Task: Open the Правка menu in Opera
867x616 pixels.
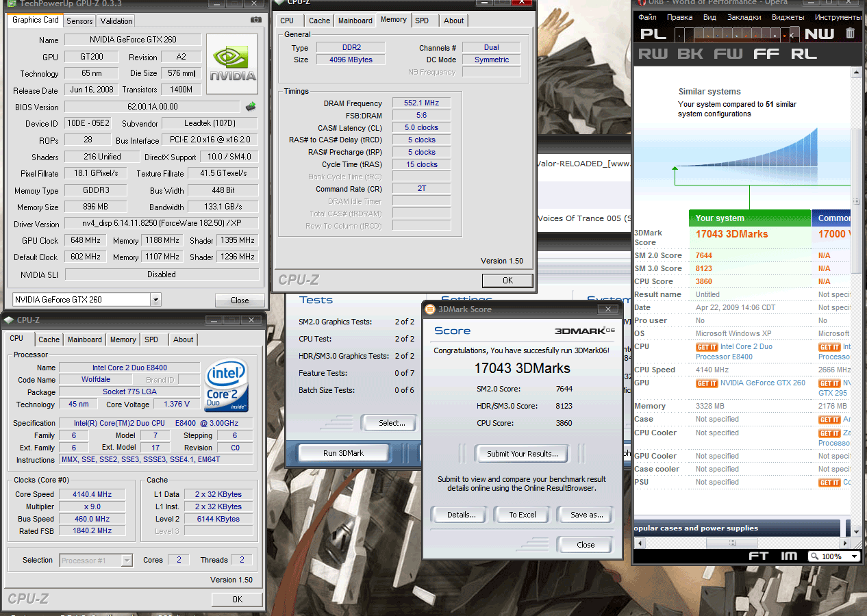Action: pyautogui.click(x=679, y=17)
